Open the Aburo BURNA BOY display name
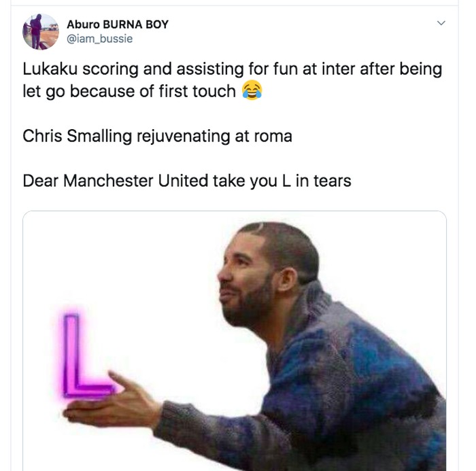476x471 pixels. tap(118, 24)
